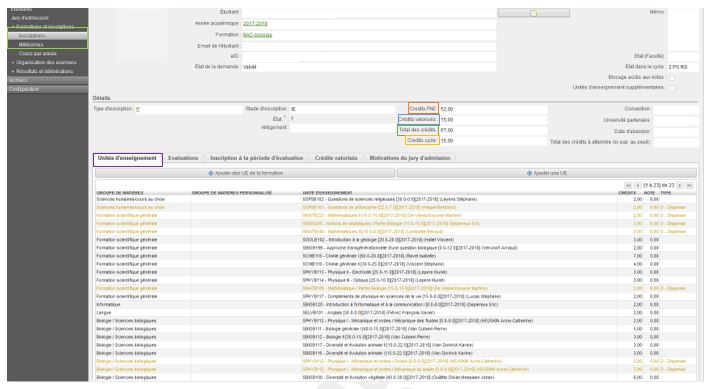Switch to the Evaluations tab

point(183,158)
